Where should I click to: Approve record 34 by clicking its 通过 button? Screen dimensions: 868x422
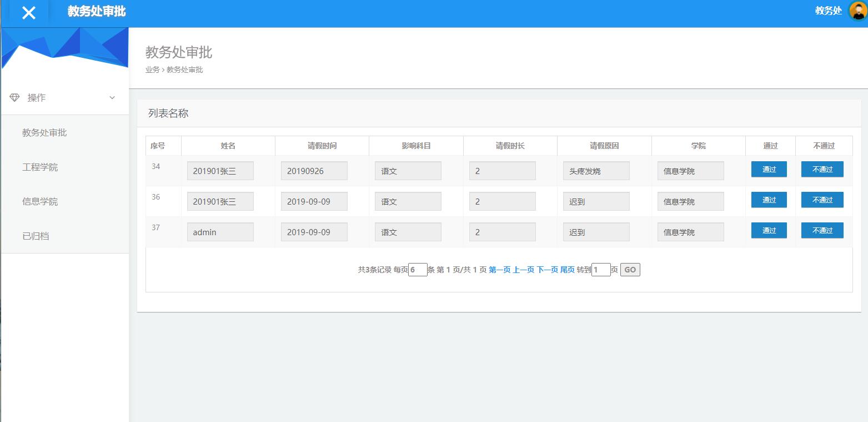tap(769, 169)
